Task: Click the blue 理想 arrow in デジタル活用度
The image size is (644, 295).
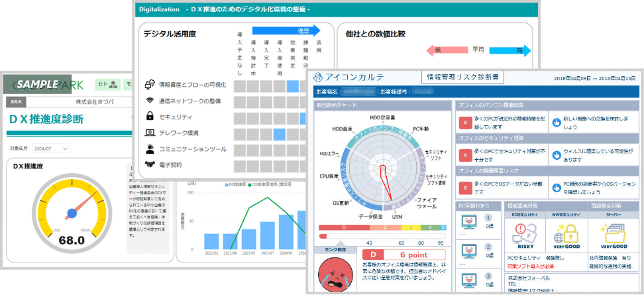Action: click(x=286, y=30)
